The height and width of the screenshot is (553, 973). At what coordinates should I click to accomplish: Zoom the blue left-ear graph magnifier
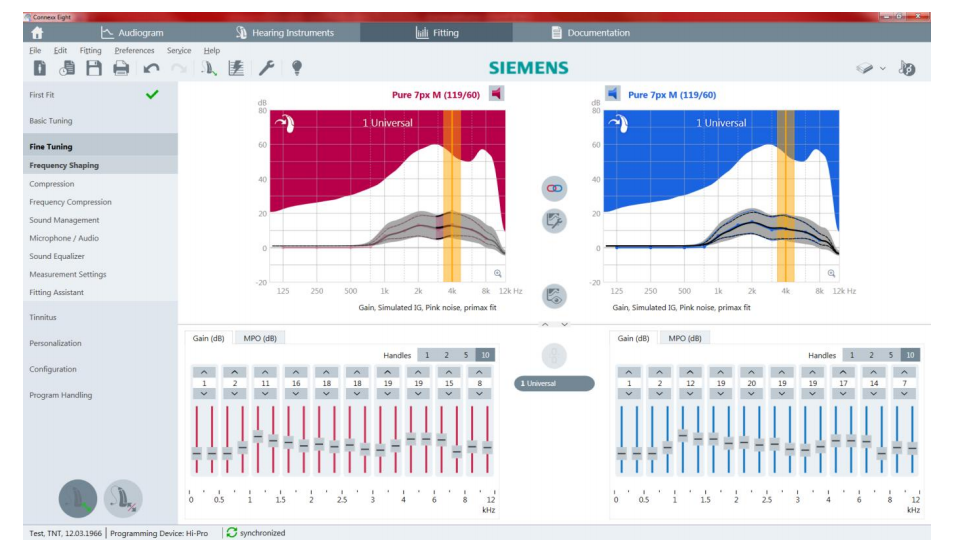click(x=832, y=273)
